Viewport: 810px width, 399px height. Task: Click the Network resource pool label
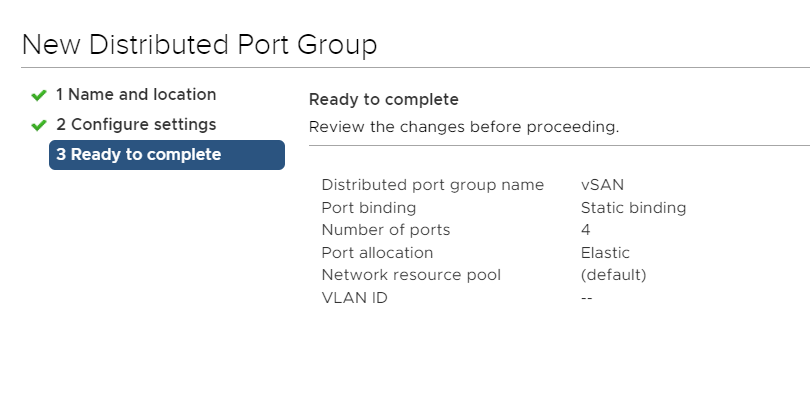pos(411,274)
